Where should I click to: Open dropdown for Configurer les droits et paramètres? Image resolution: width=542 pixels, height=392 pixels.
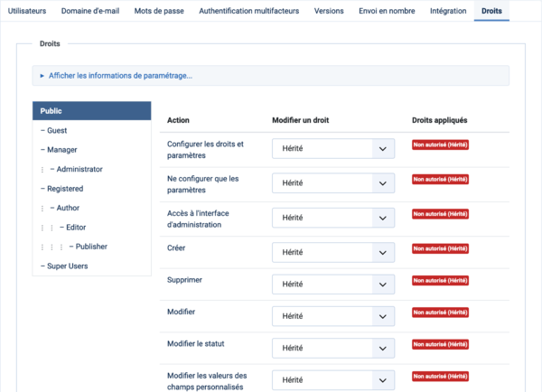coord(333,149)
